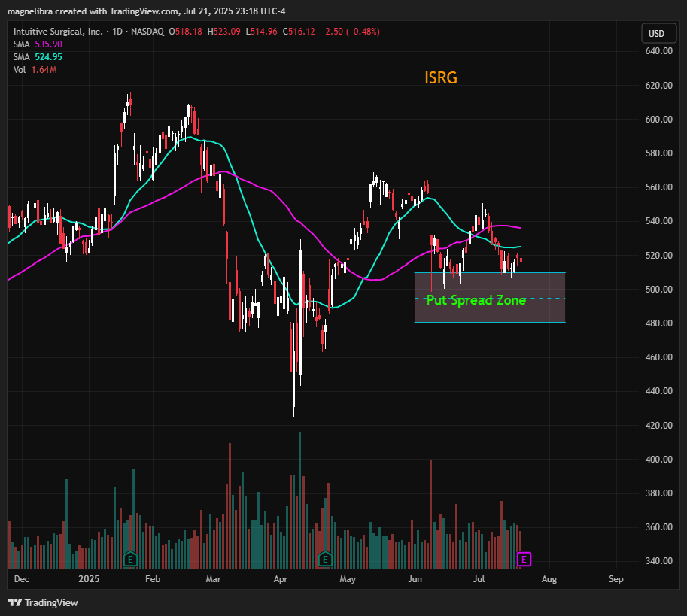Click the open price O518.18 value
Screen dimensions: 687x616
pyautogui.click(x=186, y=32)
